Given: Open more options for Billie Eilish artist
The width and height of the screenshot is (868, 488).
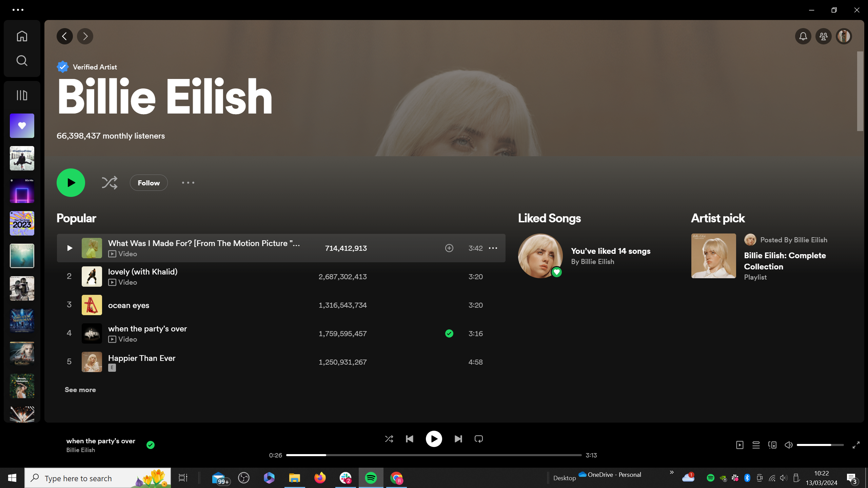Looking at the screenshot, I should point(188,183).
